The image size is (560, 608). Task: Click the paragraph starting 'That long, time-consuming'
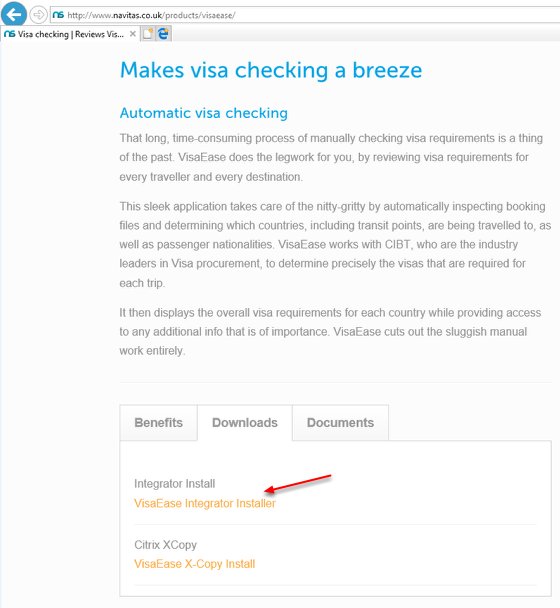[331, 157]
